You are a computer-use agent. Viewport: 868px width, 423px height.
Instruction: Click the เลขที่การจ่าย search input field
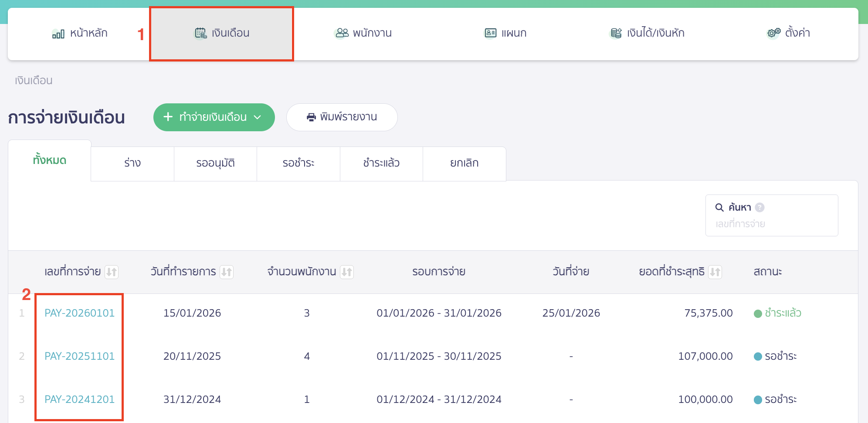click(771, 224)
